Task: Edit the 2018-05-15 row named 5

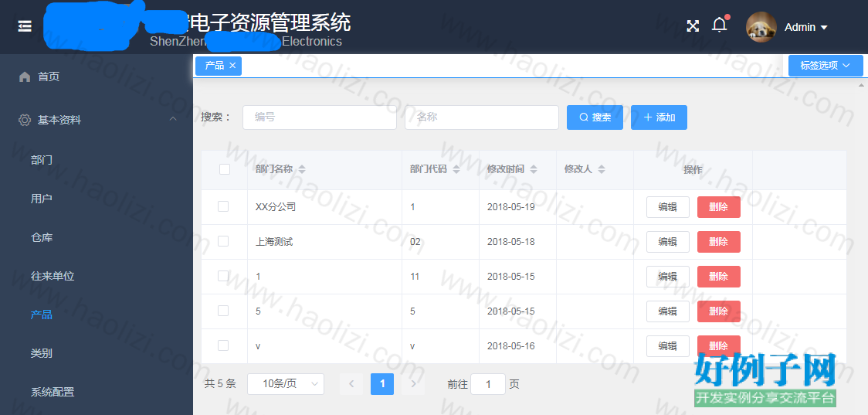Action: coord(668,311)
